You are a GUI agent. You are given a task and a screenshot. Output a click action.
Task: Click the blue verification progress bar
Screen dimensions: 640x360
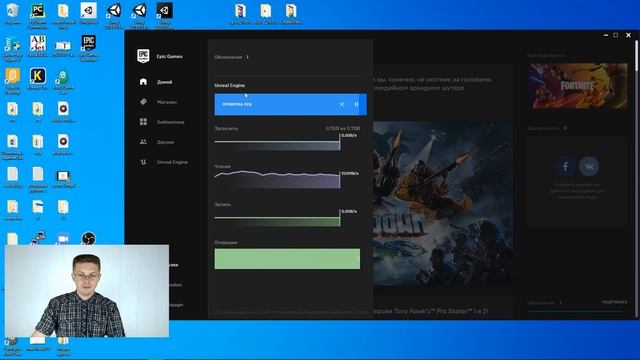coord(290,104)
